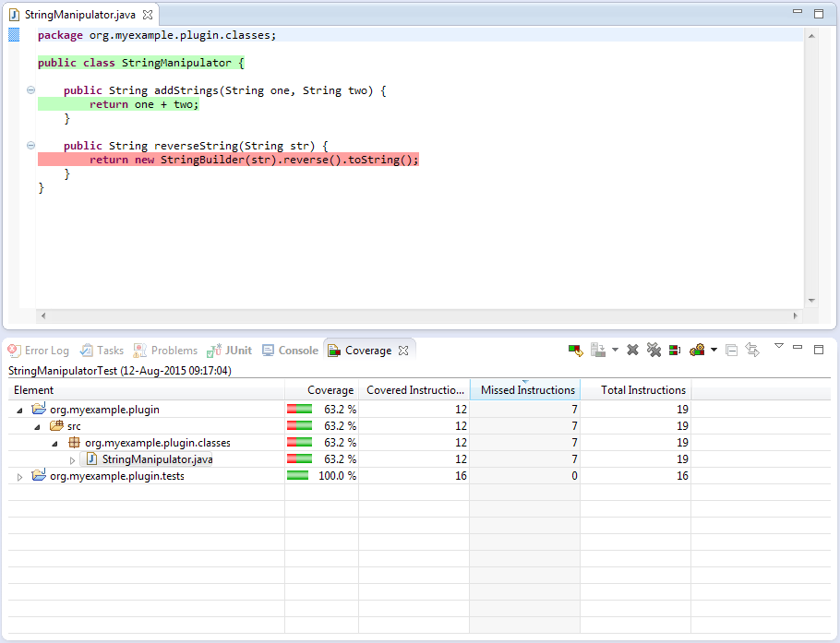Remove the active coverage session

(x=632, y=351)
